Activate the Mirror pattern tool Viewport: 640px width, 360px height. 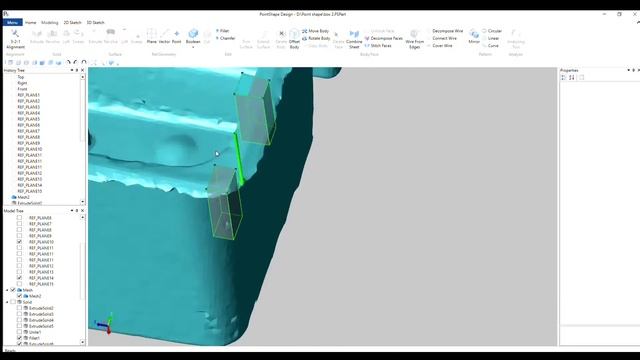[x=474, y=36]
